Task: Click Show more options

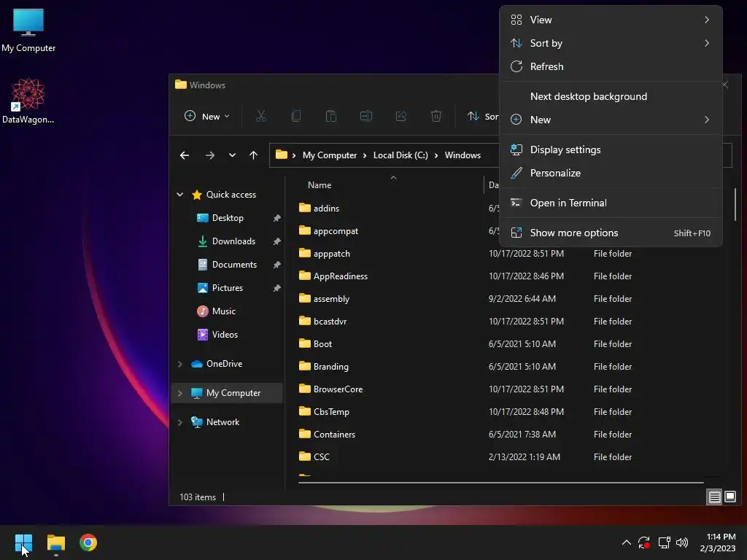Action: (611, 233)
